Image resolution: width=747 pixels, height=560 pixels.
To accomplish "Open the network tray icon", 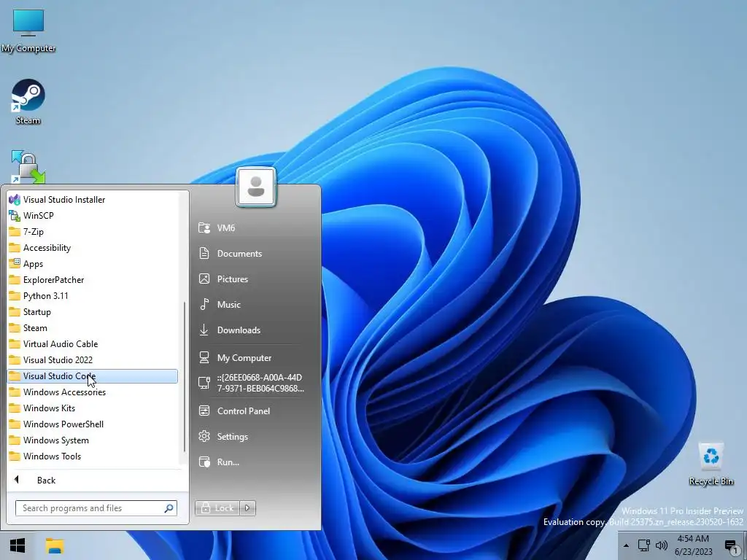I will [644, 545].
